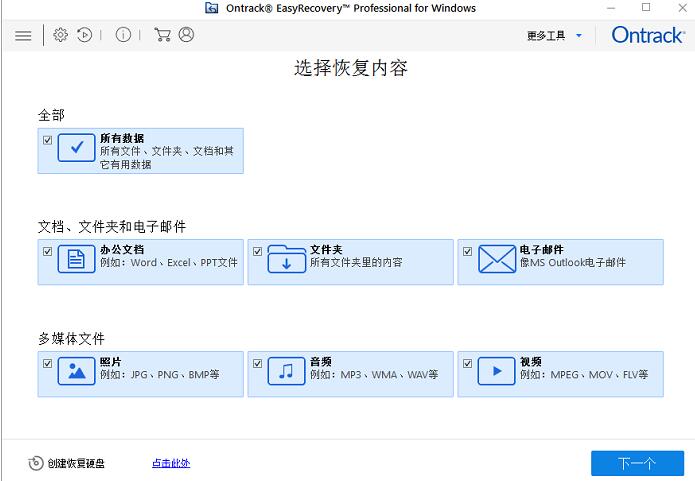Maximize the EasyRecovery window
Screen dimensions: 695x481
(646, 8)
